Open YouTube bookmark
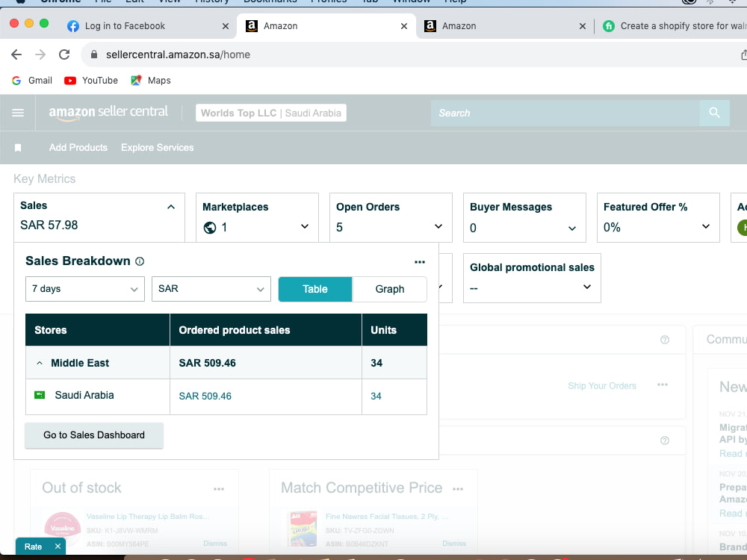Viewport: 747px width, 560px height. tap(91, 81)
